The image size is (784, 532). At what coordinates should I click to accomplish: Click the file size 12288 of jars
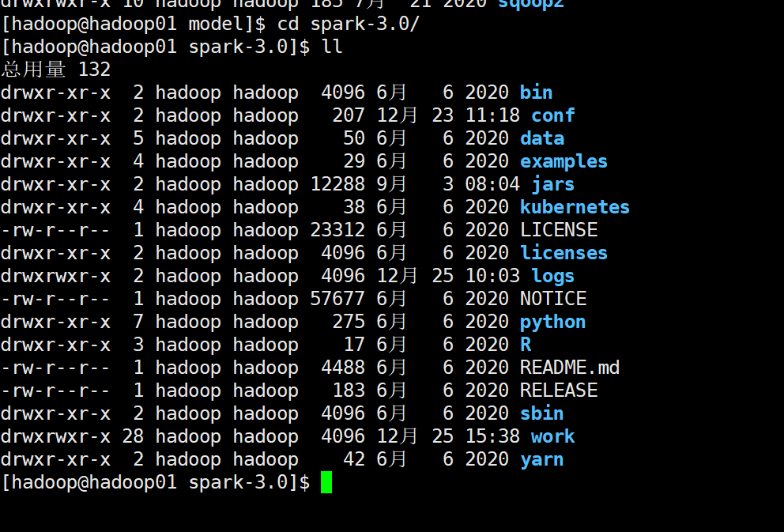337,184
